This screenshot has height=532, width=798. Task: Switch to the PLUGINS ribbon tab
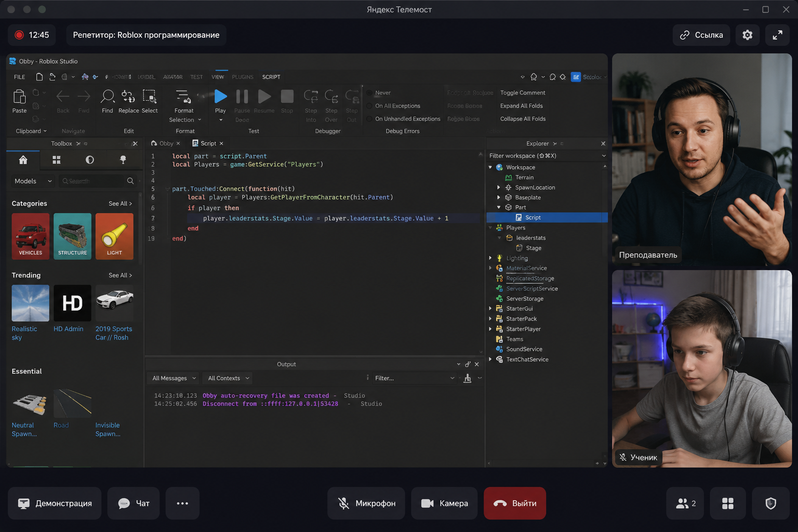pyautogui.click(x=243, y=77)
